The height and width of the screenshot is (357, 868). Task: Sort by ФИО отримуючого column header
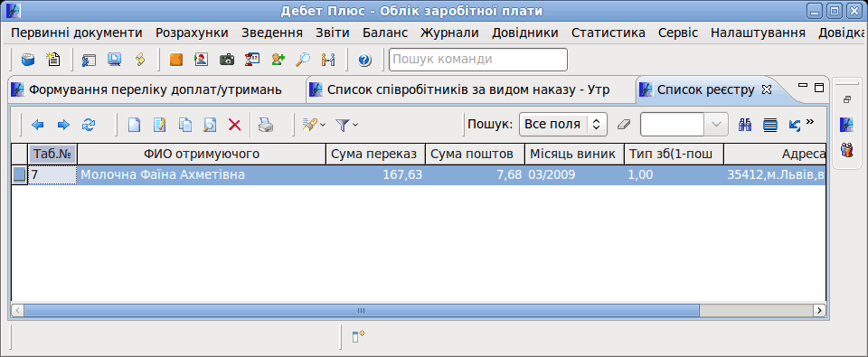[x=202, y=154]
